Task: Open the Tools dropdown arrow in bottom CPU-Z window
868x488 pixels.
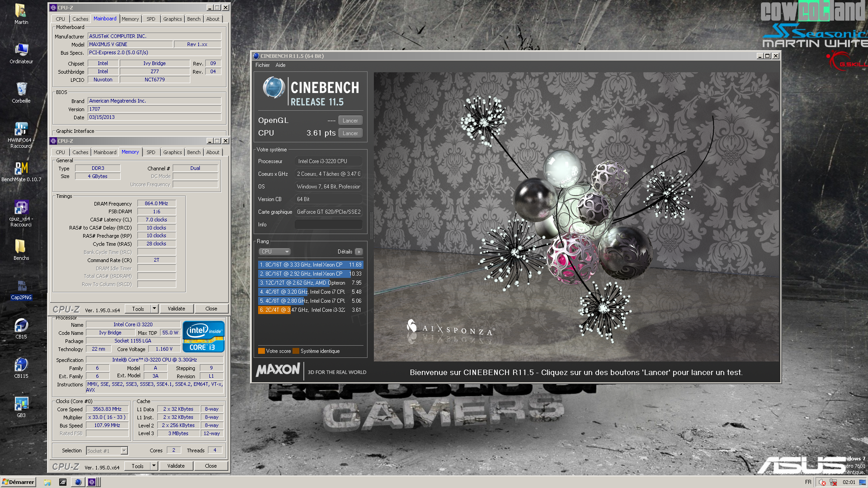Action: (x=154, y=466)
